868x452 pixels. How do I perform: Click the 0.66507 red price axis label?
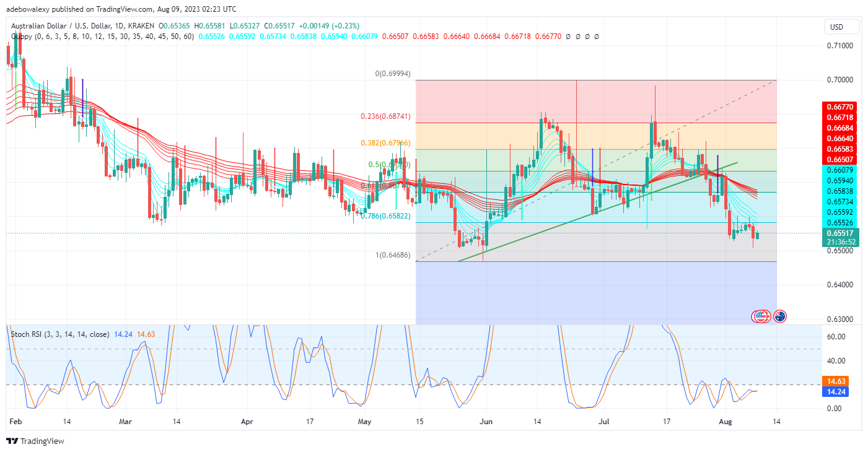pyautogui.click(x=840, y=160)
